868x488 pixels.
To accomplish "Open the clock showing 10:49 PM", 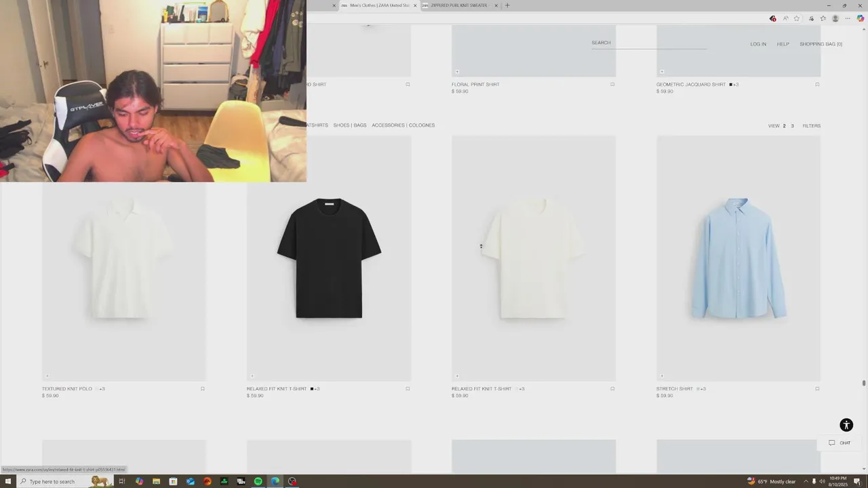I will point(838,481).
